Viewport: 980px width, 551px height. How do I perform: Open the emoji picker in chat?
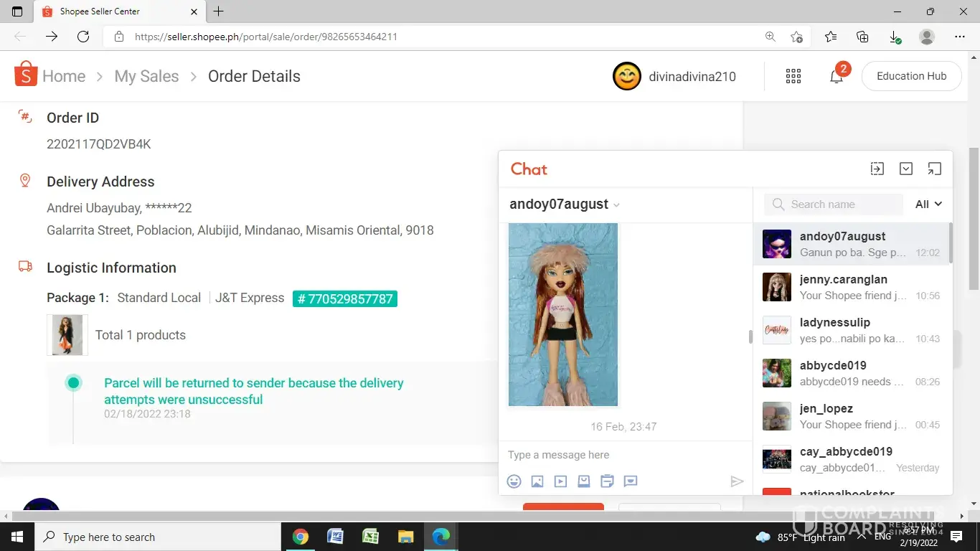click(514, 481)
